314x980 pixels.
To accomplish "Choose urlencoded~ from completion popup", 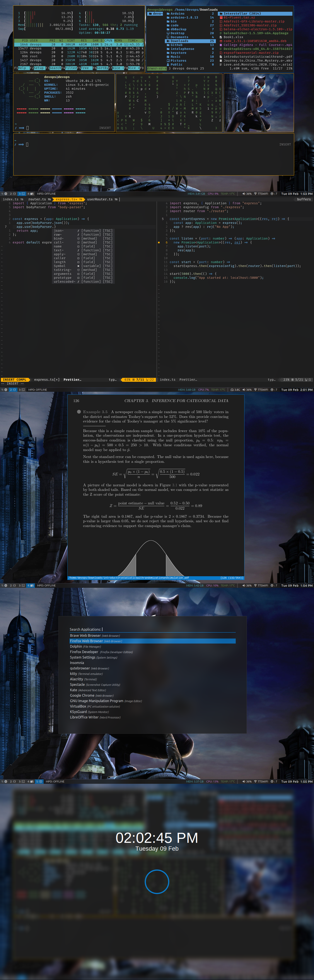I will point(83,282).
